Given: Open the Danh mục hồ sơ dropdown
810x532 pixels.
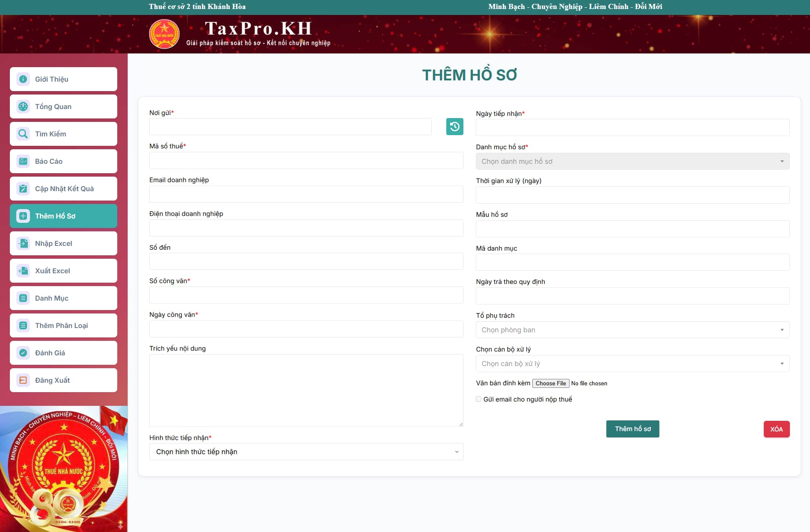Looking at the screenshot, I should click(632, 161).
